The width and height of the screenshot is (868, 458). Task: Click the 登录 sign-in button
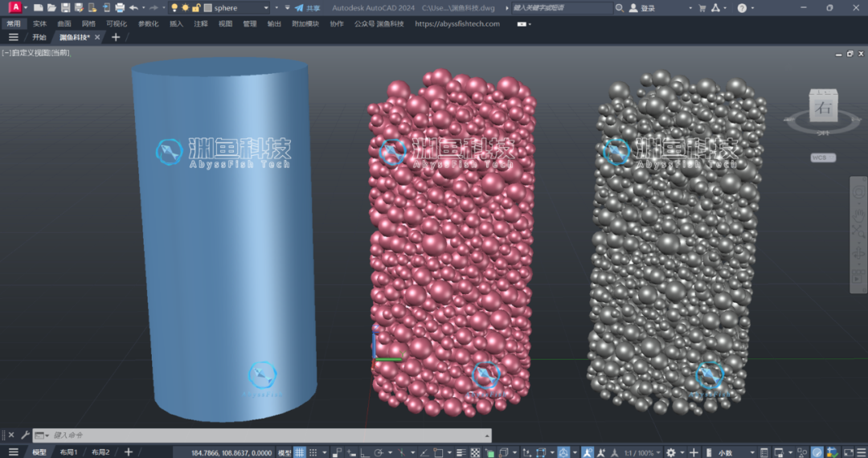click(x=642, y=8)
